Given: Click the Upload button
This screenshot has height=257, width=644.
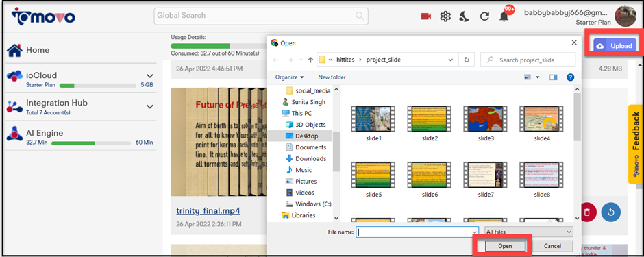Looking at the screenshot, I should [615, 46].
